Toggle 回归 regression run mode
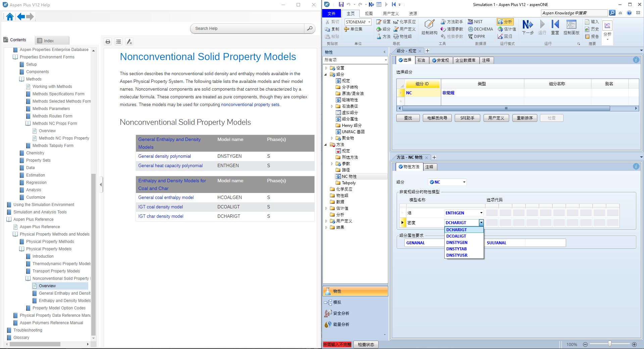 (505, 37)
